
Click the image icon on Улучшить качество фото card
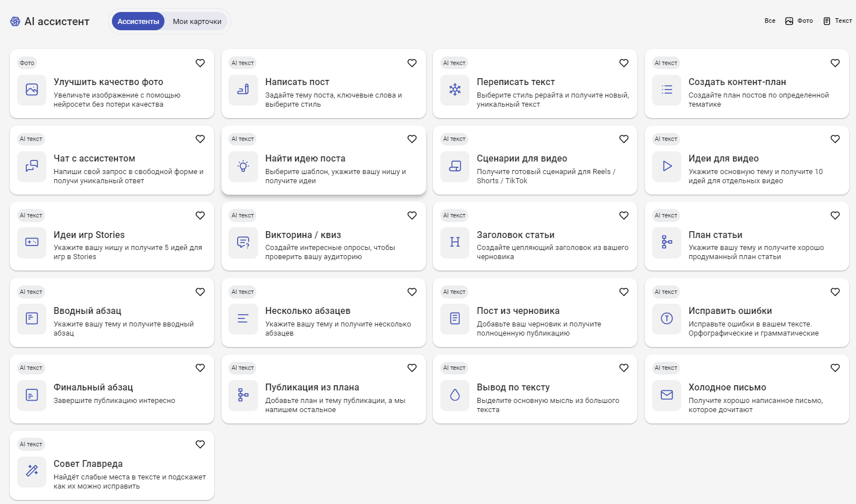click(x=32, y=90)
